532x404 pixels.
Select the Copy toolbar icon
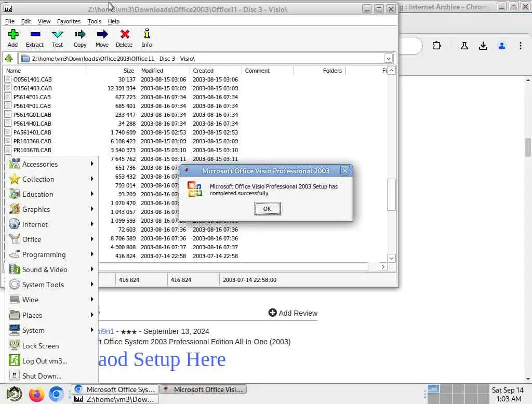(x=80, y=35)
